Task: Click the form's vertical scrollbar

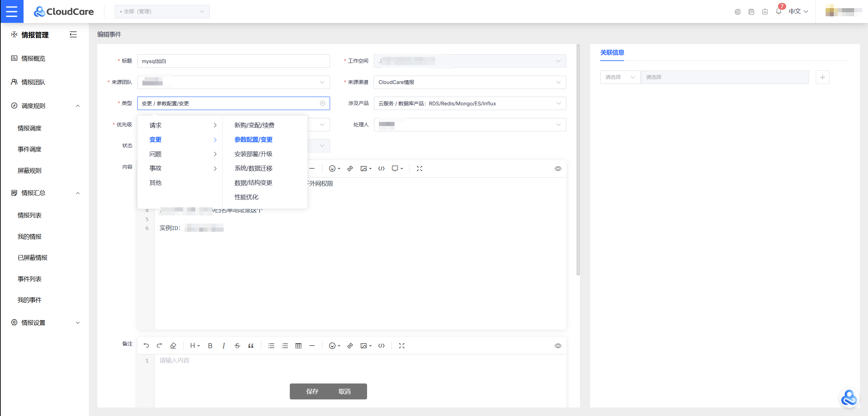Action: pos(578,159)
